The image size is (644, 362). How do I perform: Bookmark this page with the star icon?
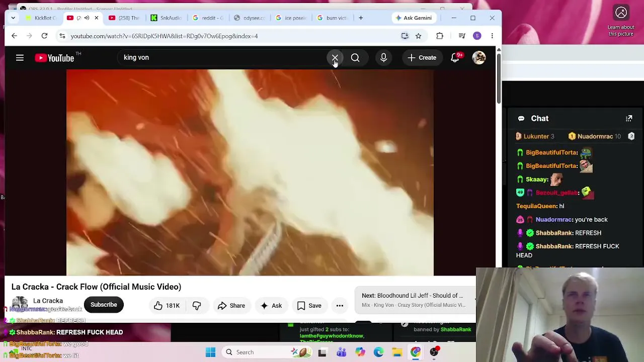tap(418, 36)
